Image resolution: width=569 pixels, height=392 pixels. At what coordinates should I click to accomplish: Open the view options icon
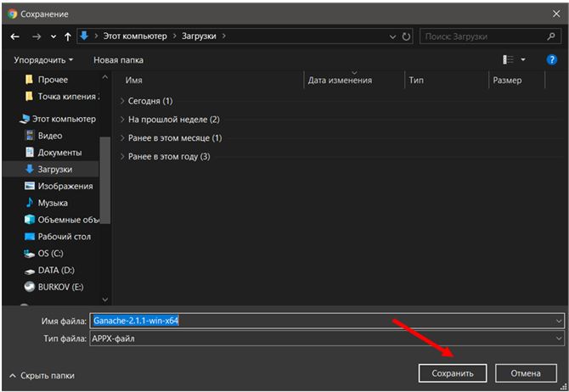click(x=509, y=60)
